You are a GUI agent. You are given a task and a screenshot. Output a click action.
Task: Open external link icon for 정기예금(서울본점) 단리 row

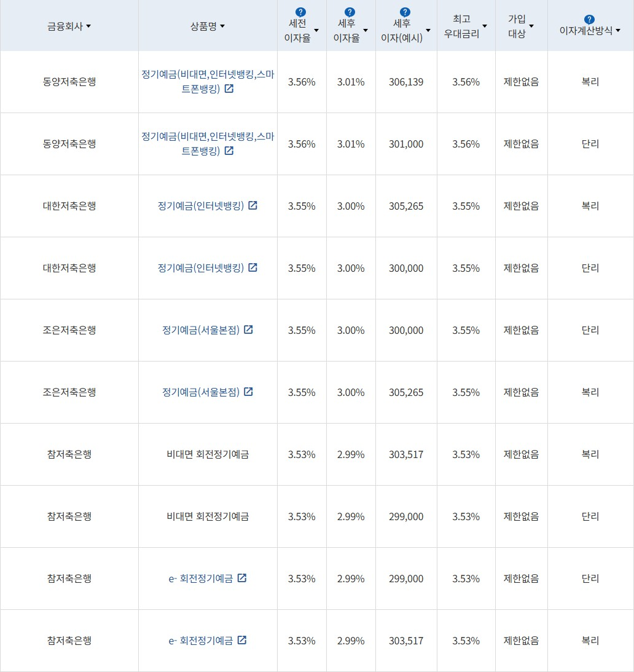point(249,330)
